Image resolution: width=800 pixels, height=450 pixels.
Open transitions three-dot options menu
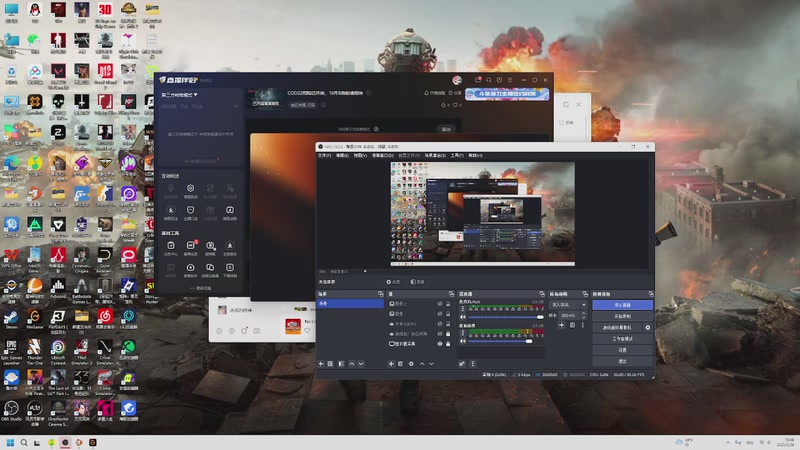(x=583, y=325)
